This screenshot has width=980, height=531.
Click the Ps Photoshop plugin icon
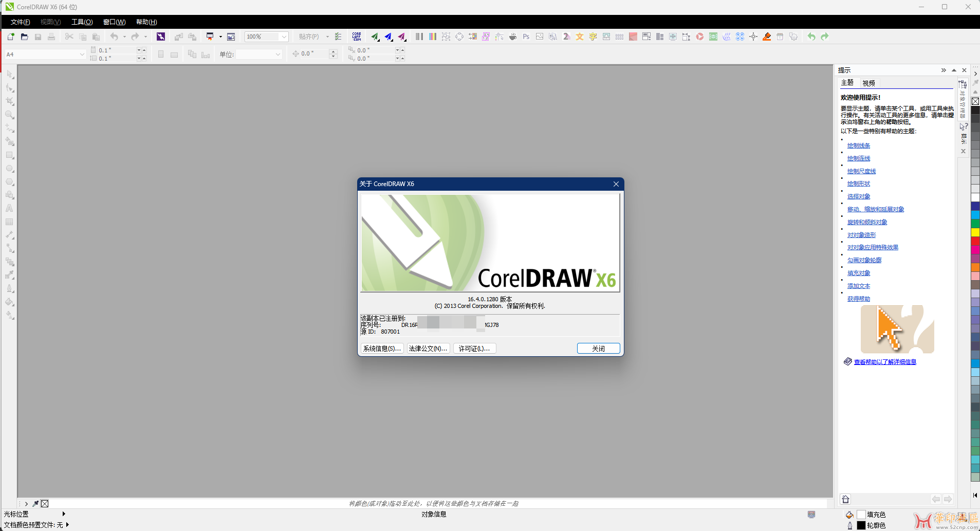[x=526, y=36]
